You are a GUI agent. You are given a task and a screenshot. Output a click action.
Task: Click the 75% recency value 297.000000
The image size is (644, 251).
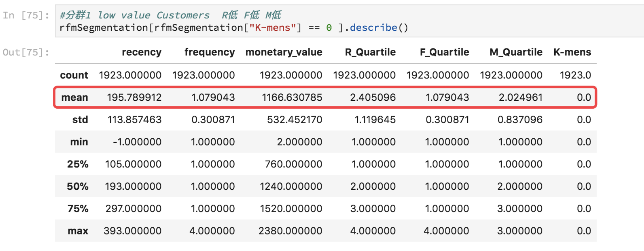click(133, 209)
